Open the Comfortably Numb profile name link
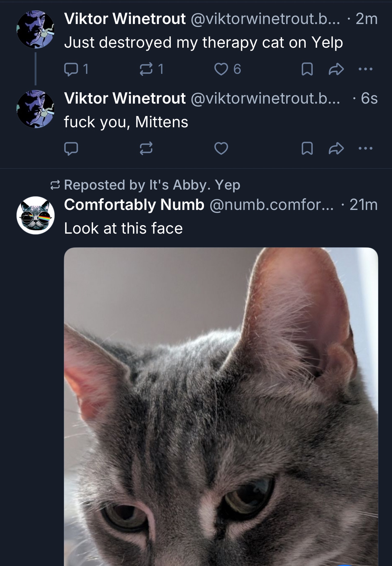392x566 pixels. pos(134,204)
